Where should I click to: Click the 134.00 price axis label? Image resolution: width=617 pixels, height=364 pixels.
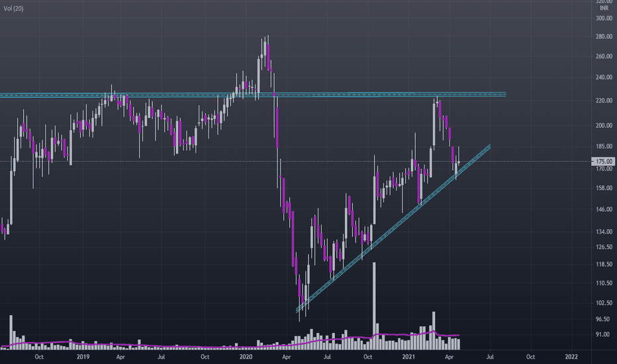point(604,232)
